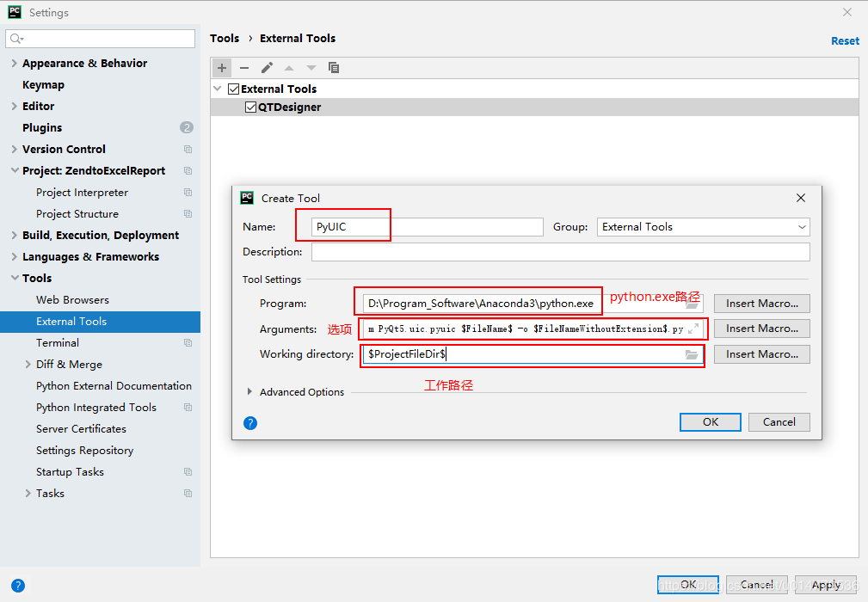Click project-level icon beside Startup Tasks
868x602 pixels.
coord(188,472)
